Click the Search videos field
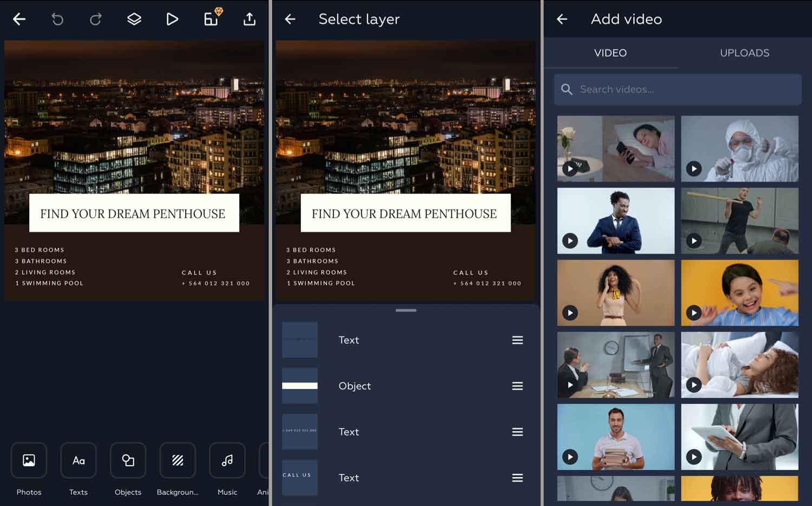This screenshot has width=812, height=506. coord(678,89)
